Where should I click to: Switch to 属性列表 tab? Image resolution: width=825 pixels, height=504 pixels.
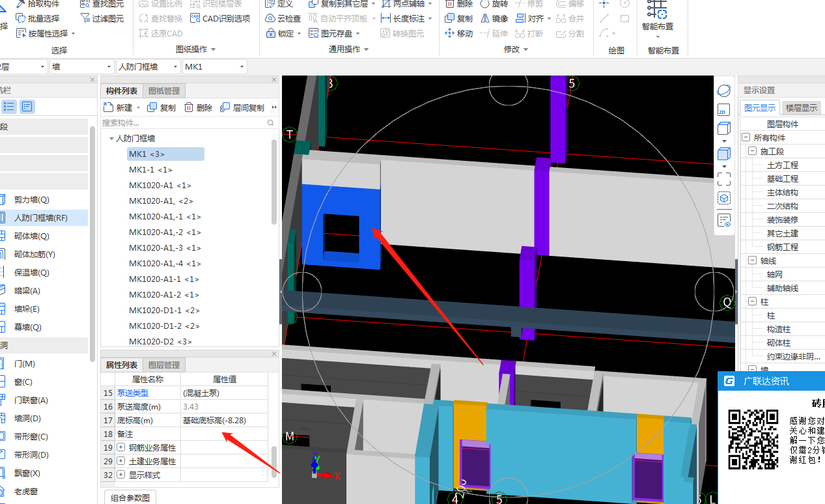(122, 365)
